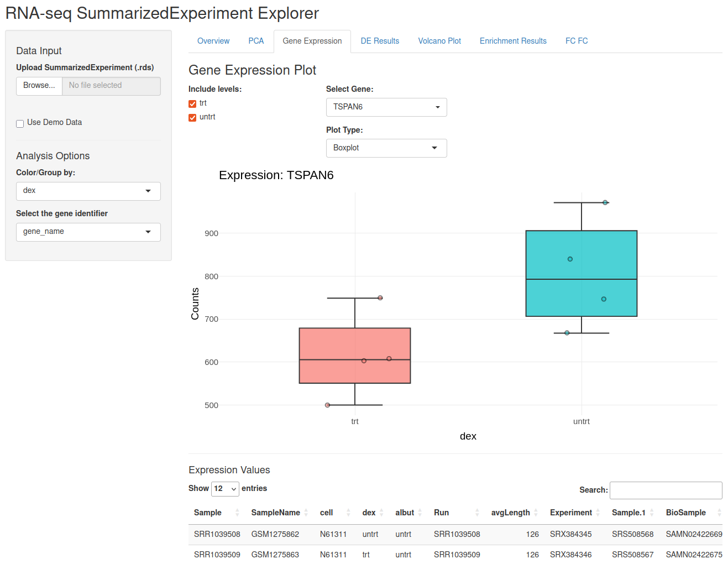Open the FC FC tab
728x564 pixels.
click(577, 41)
